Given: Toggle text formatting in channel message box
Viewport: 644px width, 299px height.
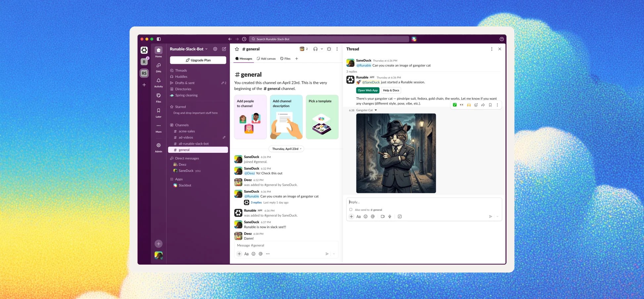Looking at the screenshot, I should pyautogui.click(x=246, y=254).
